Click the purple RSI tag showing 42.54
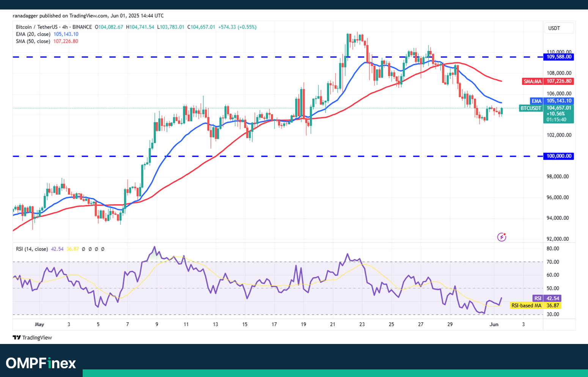Screen dimensions: 588x377 (538, 298)
